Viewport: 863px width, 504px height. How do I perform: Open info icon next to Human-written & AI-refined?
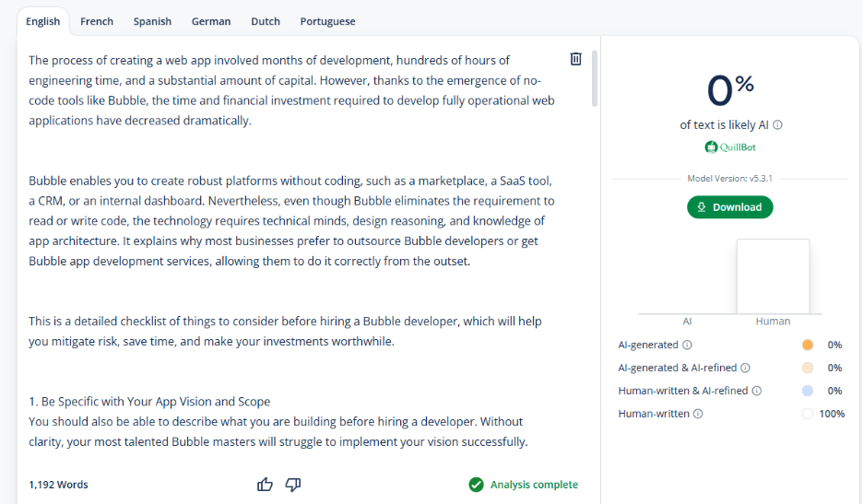757,391
